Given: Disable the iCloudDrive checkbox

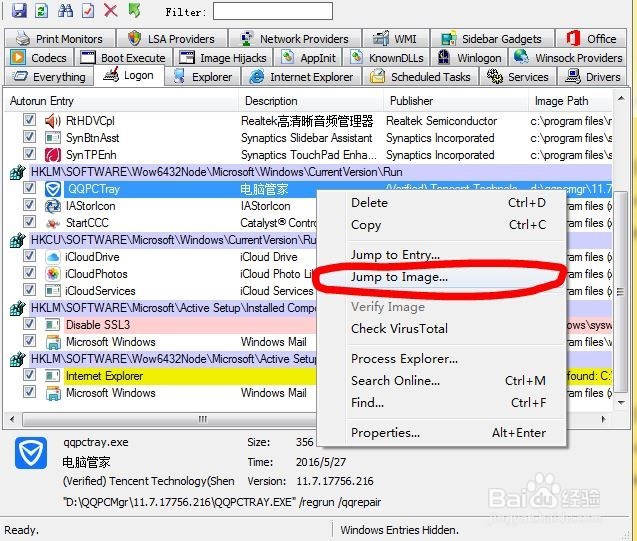Looking at the screenshot, I should click(29, 256).
